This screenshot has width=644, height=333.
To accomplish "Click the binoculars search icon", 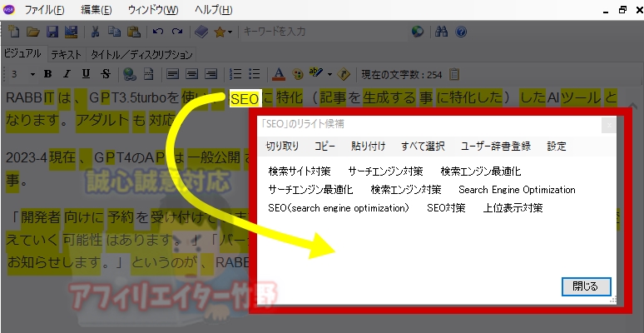I will 442,32.
